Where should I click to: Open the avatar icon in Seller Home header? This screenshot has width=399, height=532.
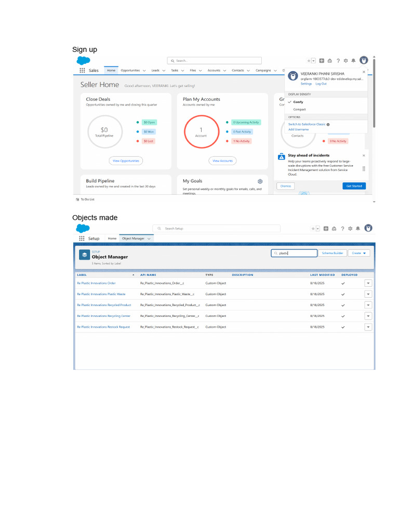tap(364, 60)
